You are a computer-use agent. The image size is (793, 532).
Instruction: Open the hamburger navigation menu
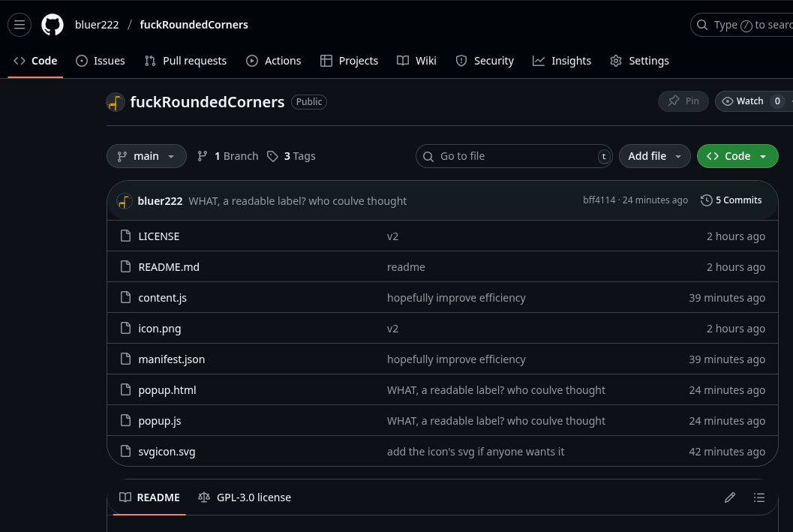pyautogui.click(x=20, y=25)
